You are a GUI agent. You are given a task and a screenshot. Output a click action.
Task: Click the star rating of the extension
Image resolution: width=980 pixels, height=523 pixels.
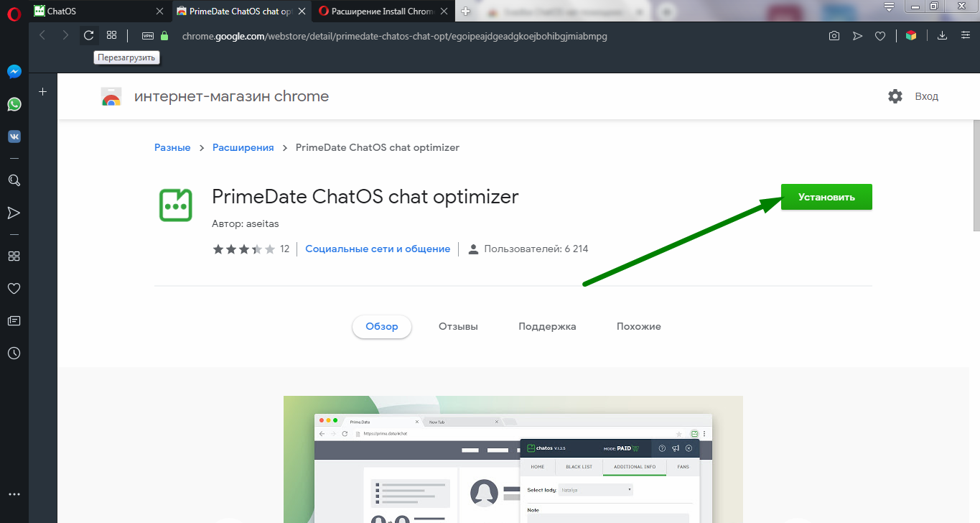(244, 249)
